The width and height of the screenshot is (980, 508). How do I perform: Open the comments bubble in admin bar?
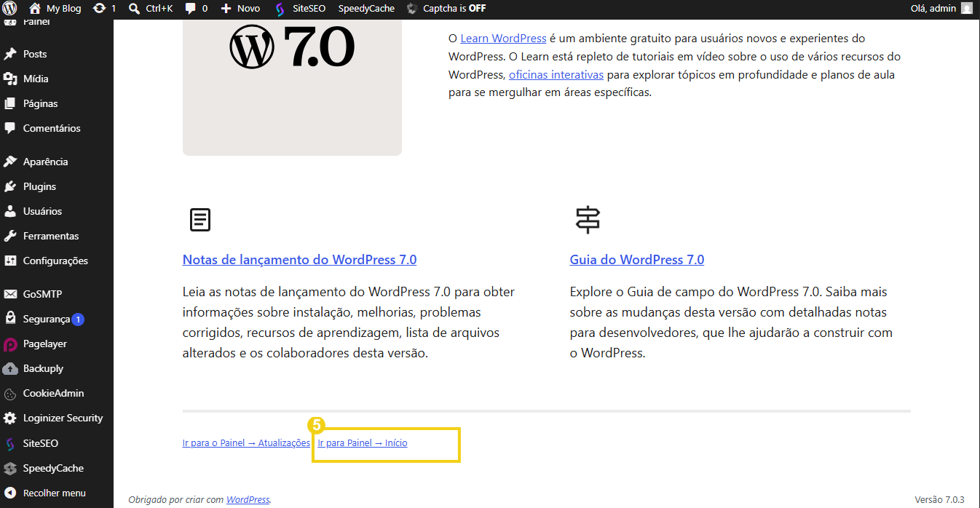tap(191, 9)
